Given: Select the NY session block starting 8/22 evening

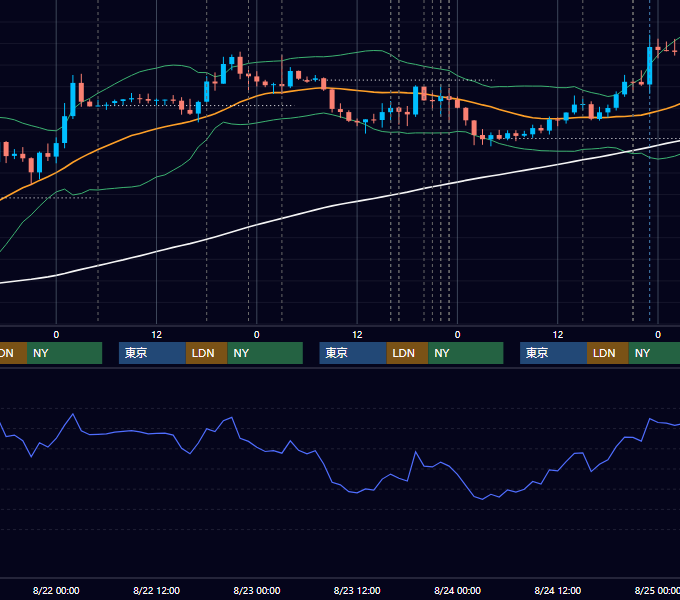Looking at the screenshot, I should pos(265,353).
